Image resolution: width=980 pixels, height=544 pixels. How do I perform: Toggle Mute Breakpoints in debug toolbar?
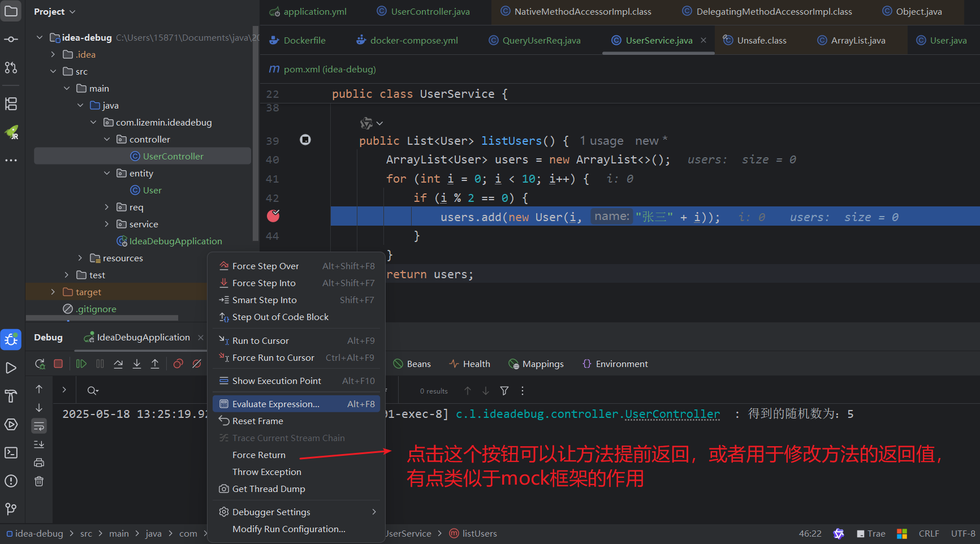coord(197,364)
